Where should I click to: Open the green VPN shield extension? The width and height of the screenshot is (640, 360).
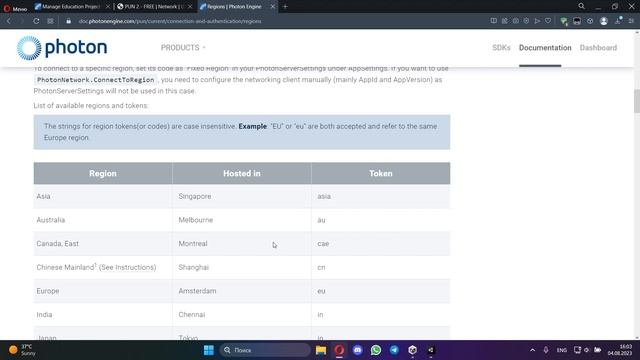564,21
